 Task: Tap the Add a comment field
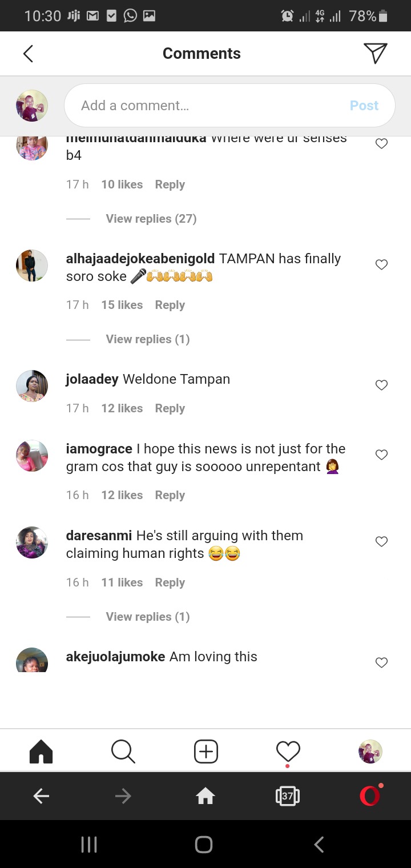(x=229, y=106)
